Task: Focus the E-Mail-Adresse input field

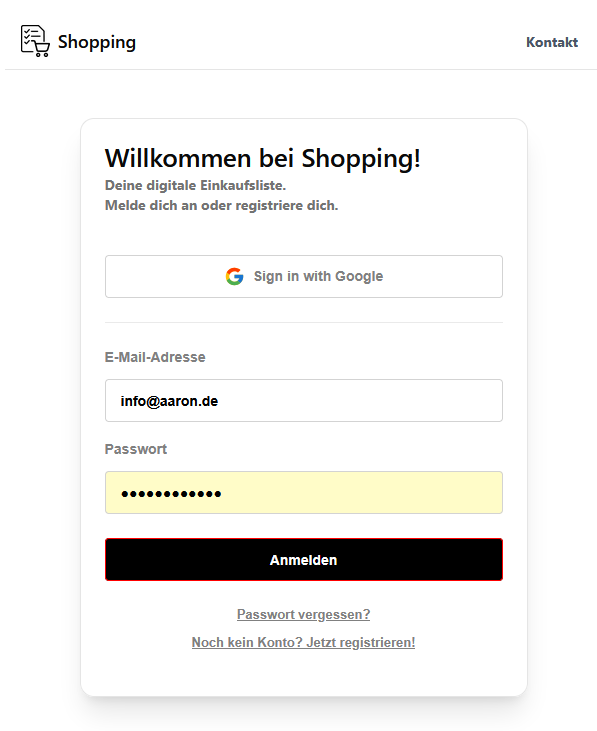Action: pos(304,400)
